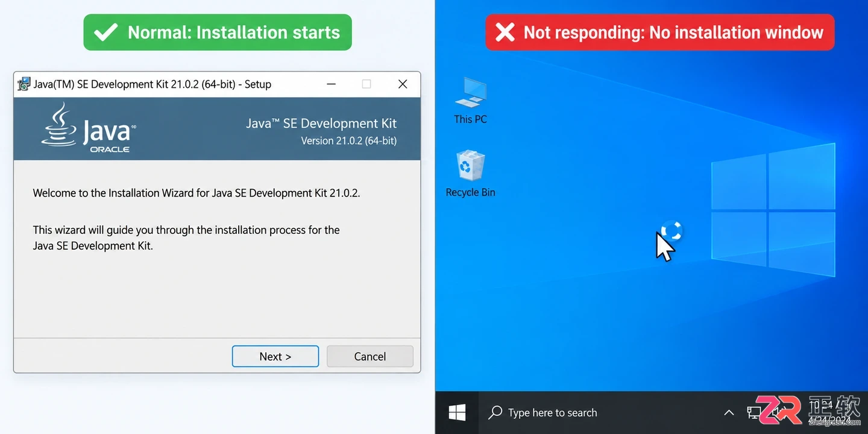Open the Windows Start menu
The image size is (868, 434).
(x=457, y=412)
